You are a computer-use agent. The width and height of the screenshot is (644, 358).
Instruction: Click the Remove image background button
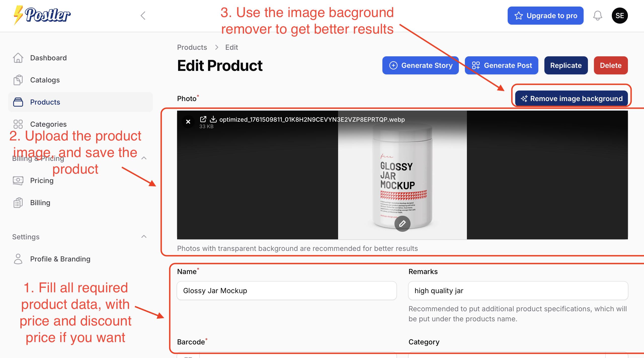pos(571,98)
